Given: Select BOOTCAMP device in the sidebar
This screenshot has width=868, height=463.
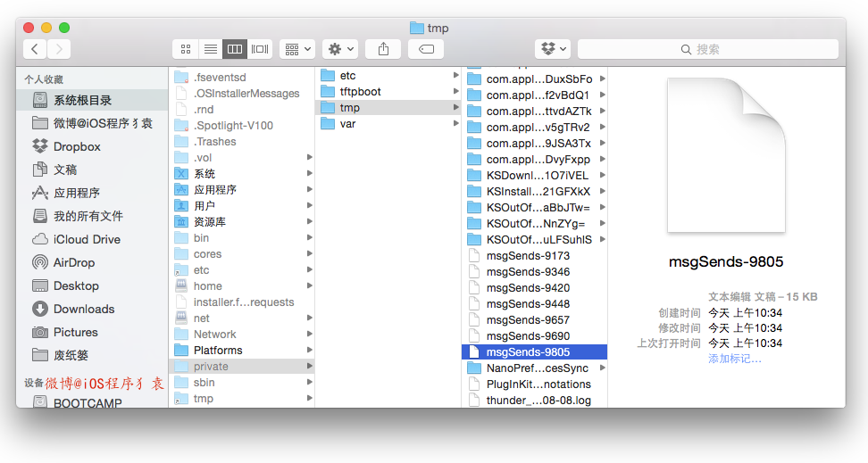Looking at the screenshot, I should (x=93, y=402).
